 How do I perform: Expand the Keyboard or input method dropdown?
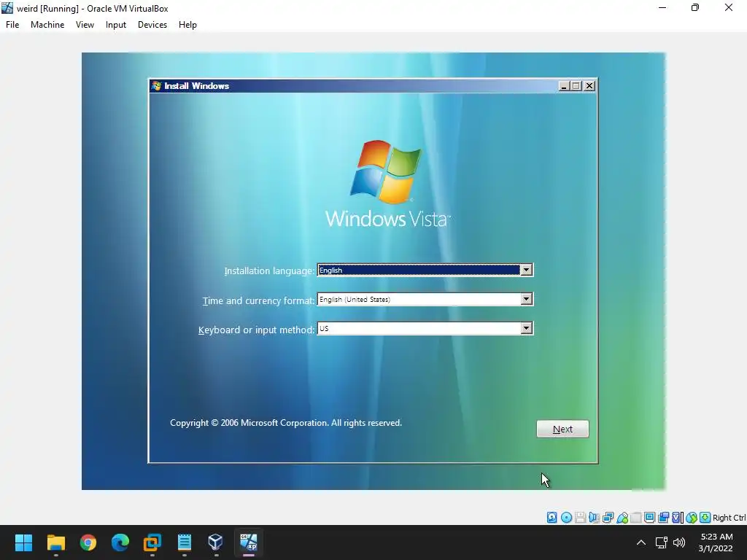tap(526, 328)
